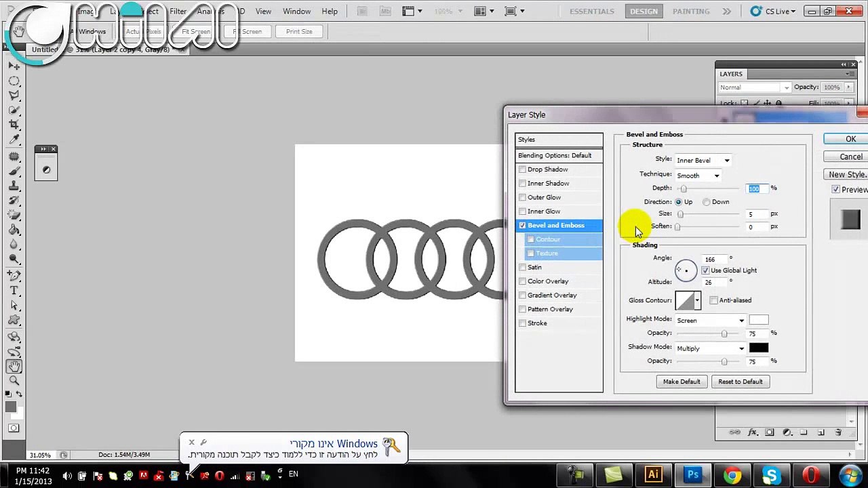Click the Illustrator icon in taskbar

pos(654,474)
